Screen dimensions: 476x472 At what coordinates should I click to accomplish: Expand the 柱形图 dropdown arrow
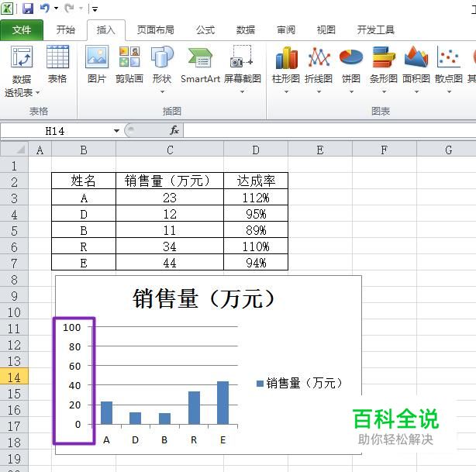286,91
